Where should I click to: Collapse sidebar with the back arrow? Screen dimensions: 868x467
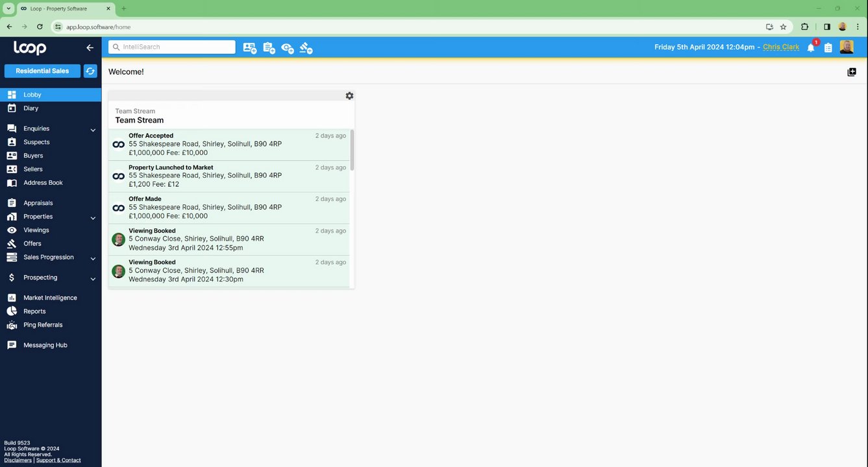[x=90, y=47]
